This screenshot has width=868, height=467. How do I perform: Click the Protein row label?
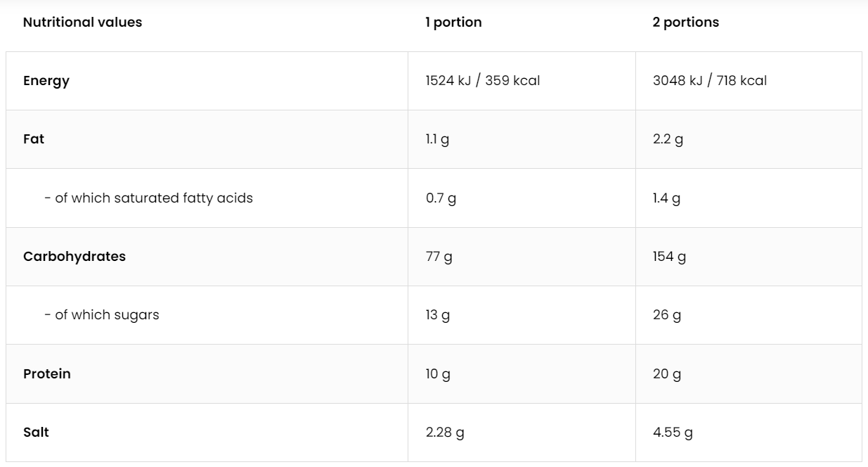point(47,374)
